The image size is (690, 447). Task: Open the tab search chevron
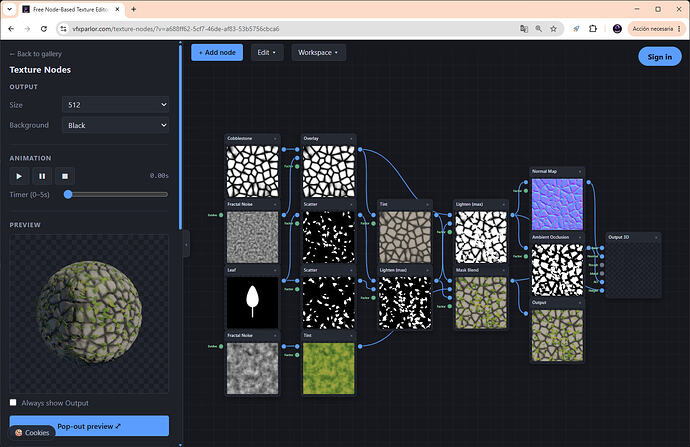9,9
